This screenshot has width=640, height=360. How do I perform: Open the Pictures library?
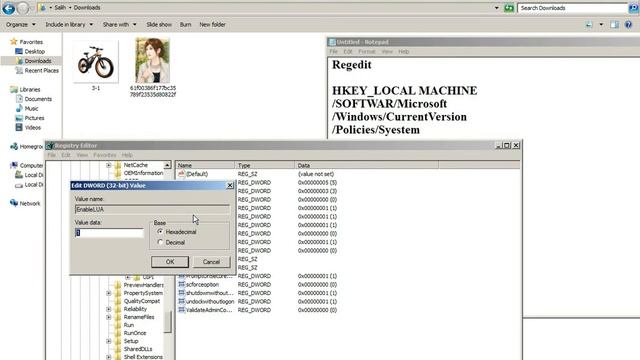(34, 118)
